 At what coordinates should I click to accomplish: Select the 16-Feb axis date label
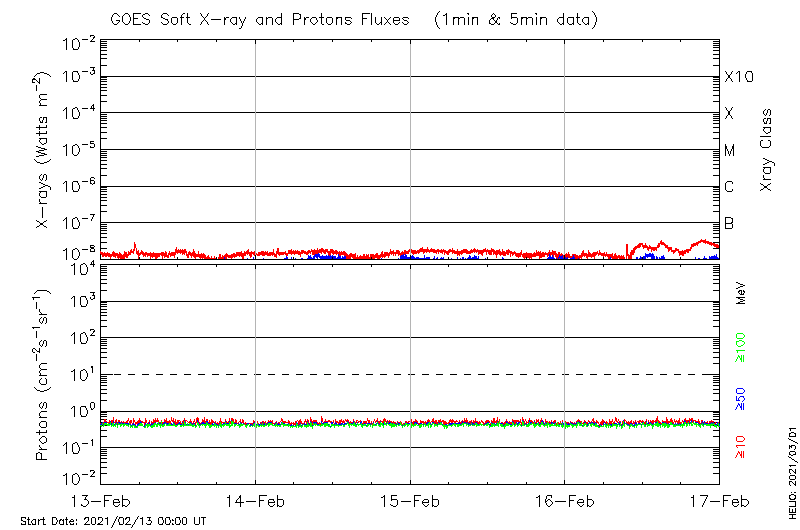[565, 500]
